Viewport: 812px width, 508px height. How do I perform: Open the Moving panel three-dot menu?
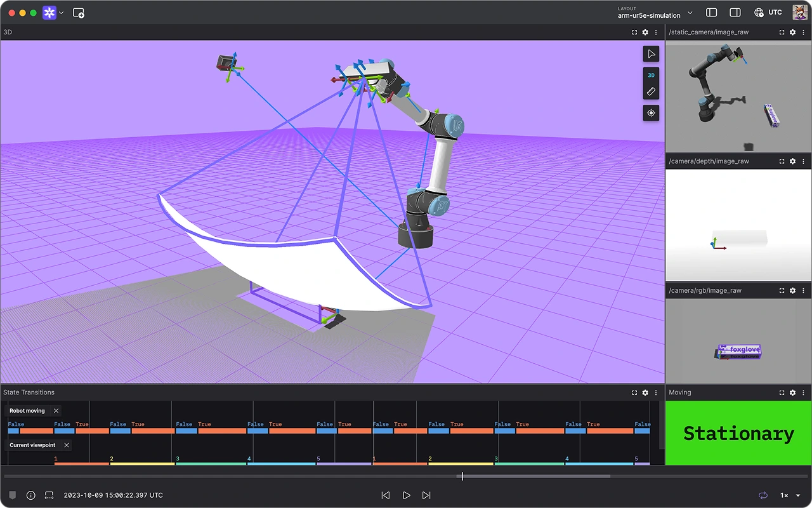[802, 392]
